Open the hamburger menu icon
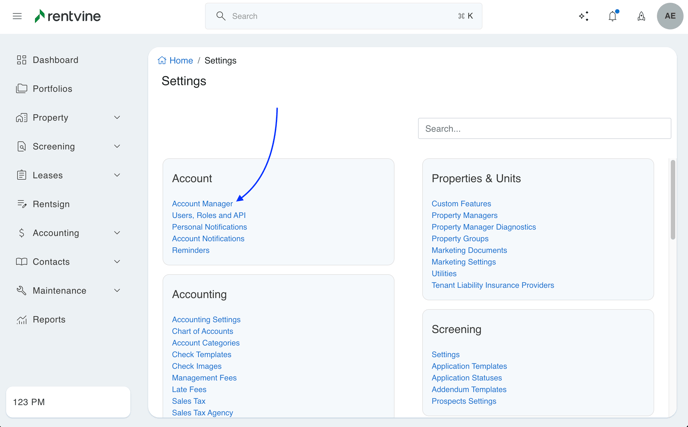Viewport: 688px width, 427px height. [17, 16]
